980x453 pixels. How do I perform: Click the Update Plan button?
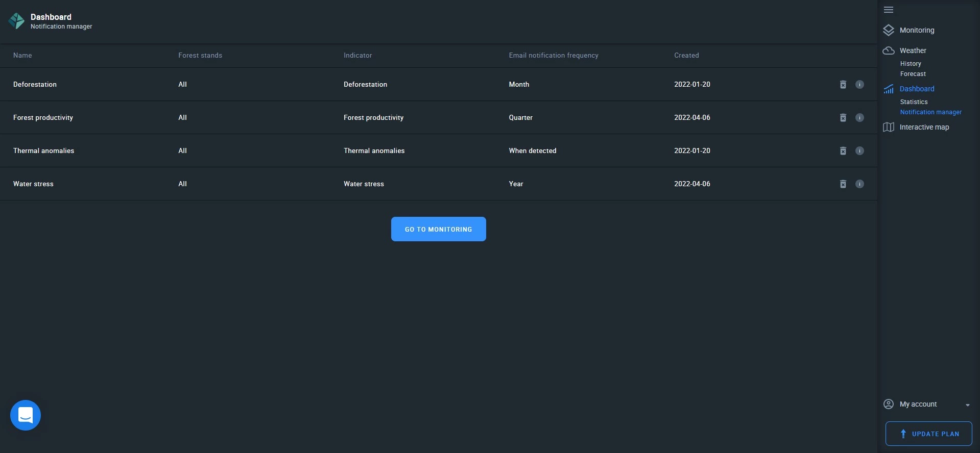coord(928,434)
